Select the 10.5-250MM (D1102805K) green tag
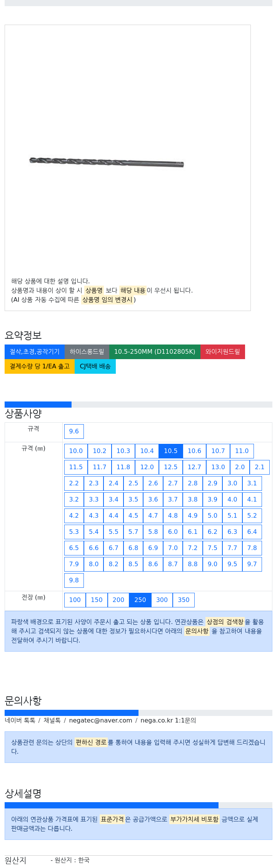This screenshot has height=868, width=277. coord(155,351)
